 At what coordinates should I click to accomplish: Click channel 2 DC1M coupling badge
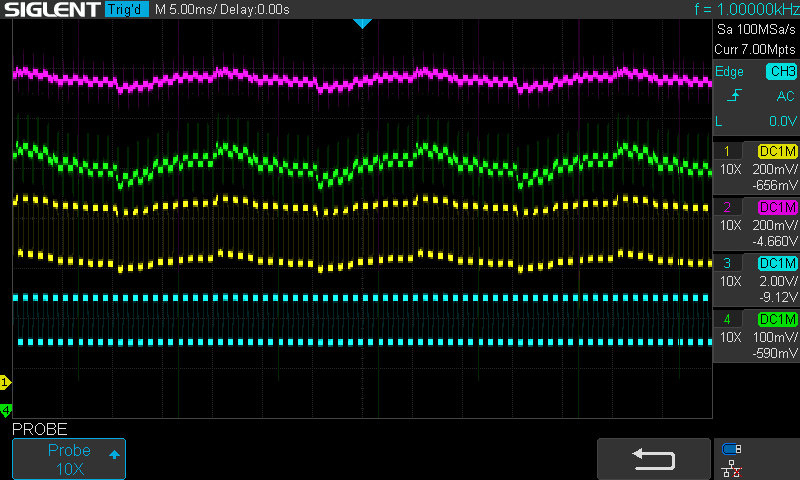click(777, 208)
